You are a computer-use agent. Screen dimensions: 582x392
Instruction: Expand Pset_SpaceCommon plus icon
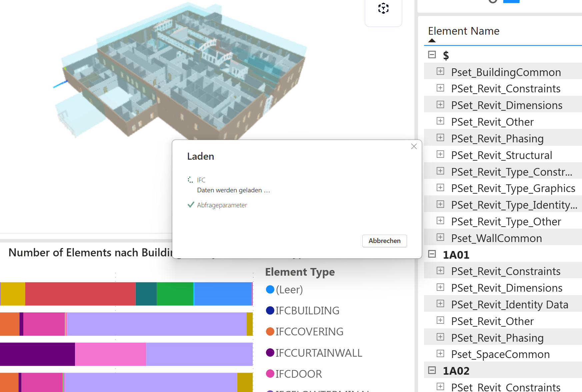point(440,354)
